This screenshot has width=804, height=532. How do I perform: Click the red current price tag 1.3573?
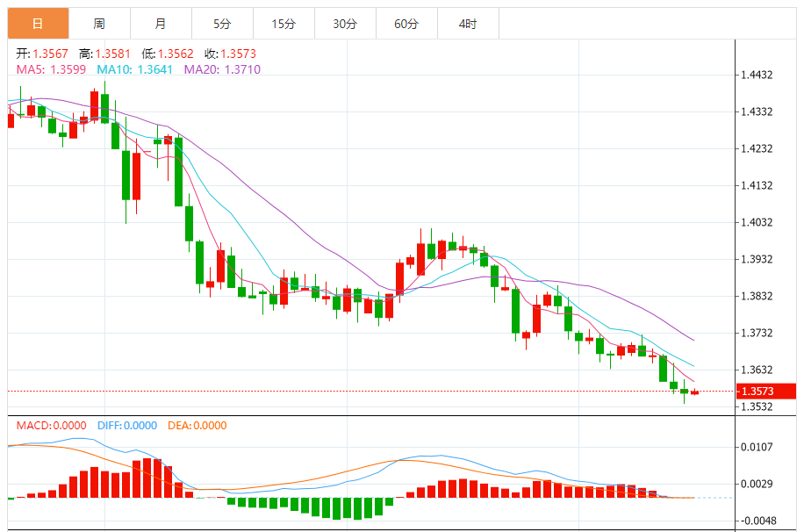click(766, 392)
